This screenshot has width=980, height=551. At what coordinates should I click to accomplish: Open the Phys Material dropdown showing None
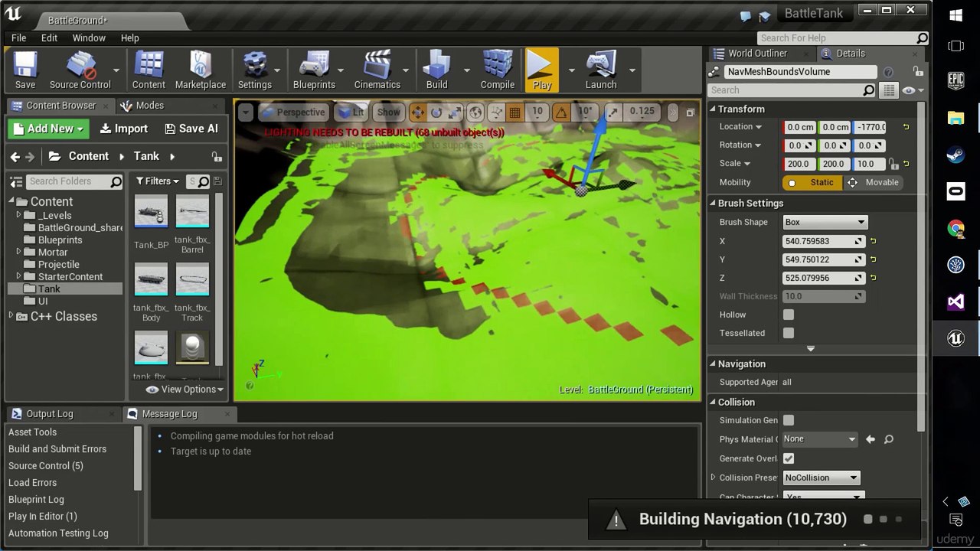click(820, 439)
